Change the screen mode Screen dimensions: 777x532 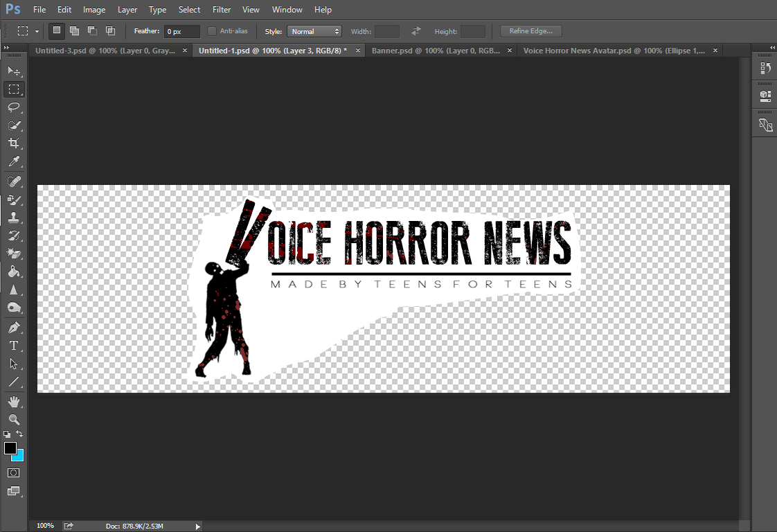14,491
